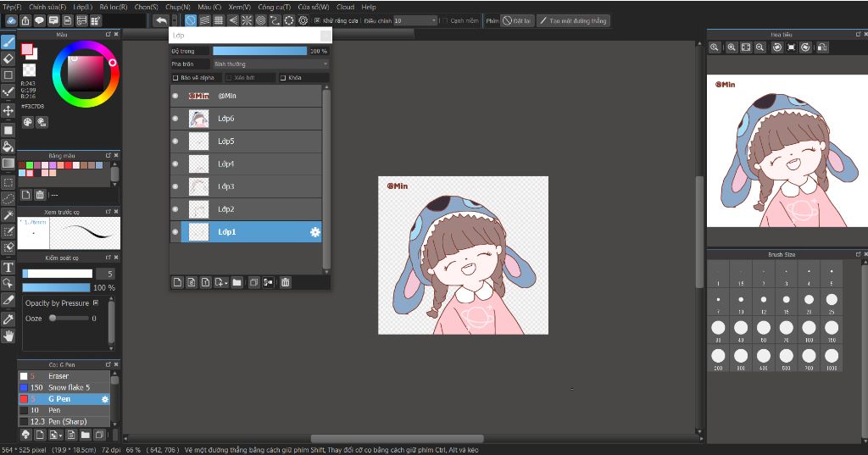The width and height of the screenshot is (868, 455).
Task: Adjust the layer Độ trong opacity slider
Action: coord(260,51)
